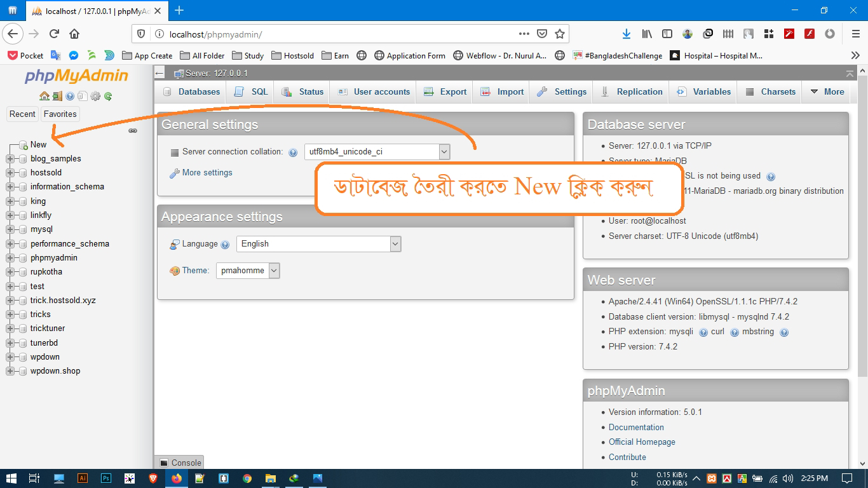
Task: Open the Language dropdown showing English
Action: tap(319, 244)
